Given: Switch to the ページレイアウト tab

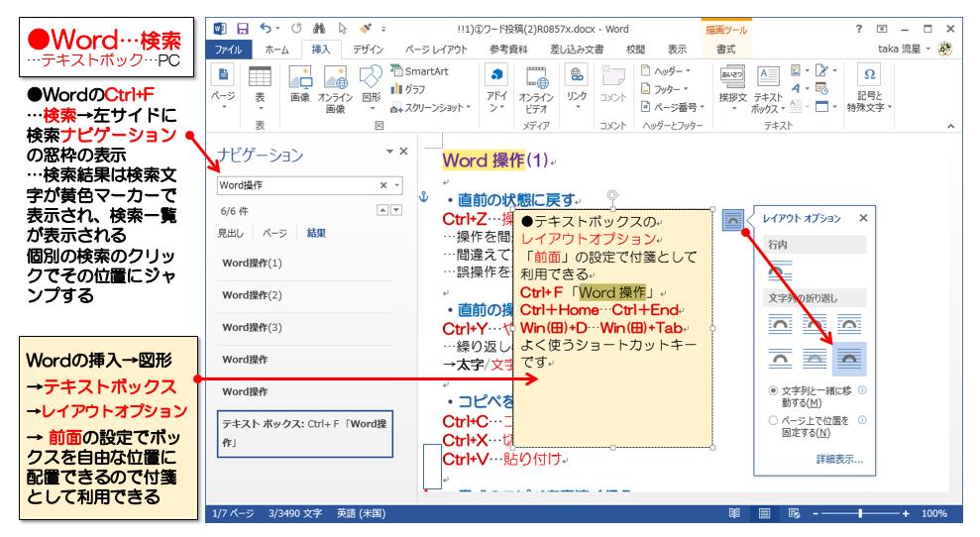Looking at the screenshot, I should (x=436, y=50).
